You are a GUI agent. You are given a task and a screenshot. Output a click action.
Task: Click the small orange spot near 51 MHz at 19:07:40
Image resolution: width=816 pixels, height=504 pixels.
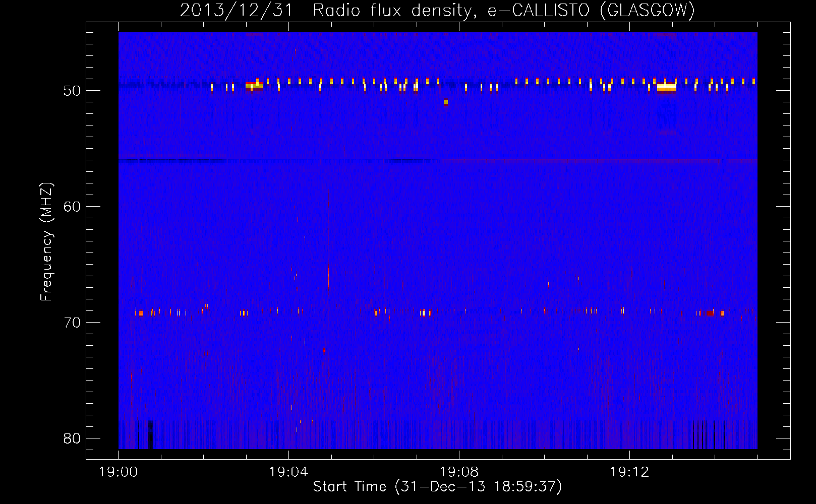click(446, 102)
